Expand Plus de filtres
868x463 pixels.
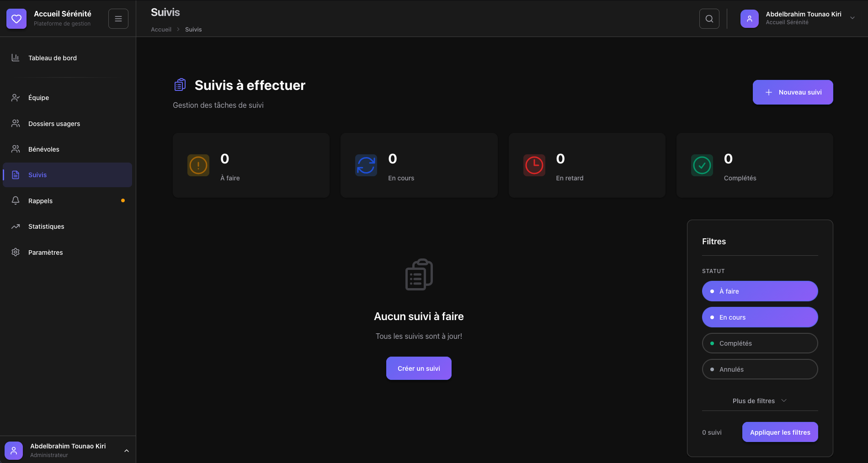coord(760,401)
